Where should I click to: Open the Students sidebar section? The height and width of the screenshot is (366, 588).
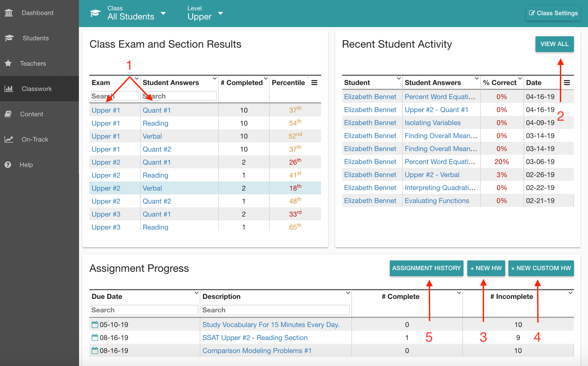40,38
